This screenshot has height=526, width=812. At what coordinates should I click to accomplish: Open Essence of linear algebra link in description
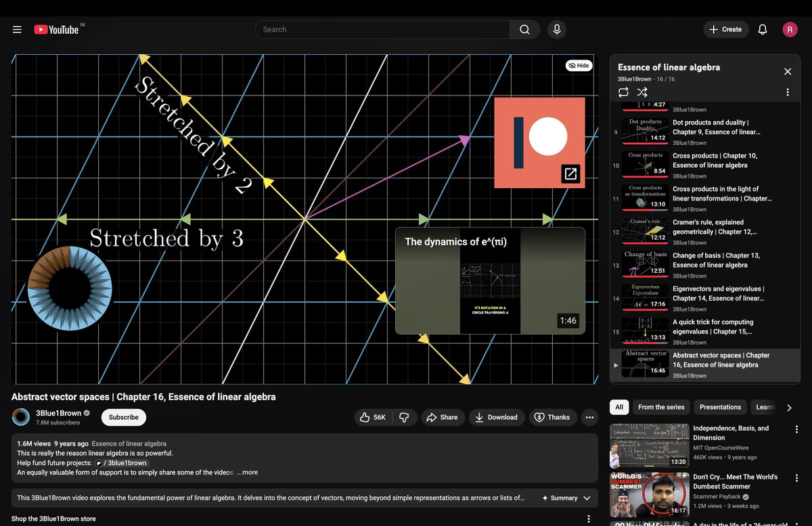[129, 443]
